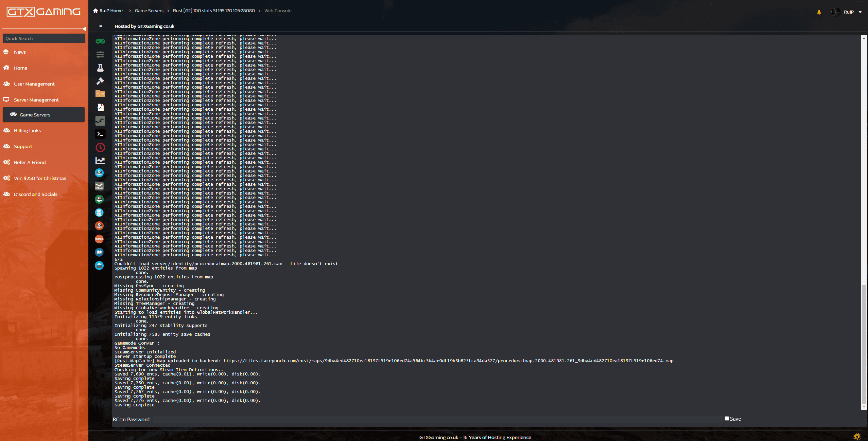The width and height of the screenshot is (868, 441).
Task: Focus the RCon Password input field
Action: [438, 420]
